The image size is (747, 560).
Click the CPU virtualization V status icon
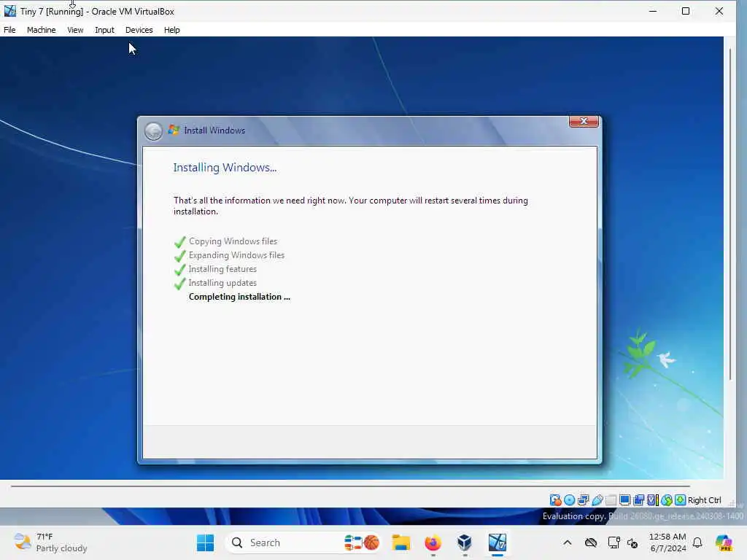point(653,500)
